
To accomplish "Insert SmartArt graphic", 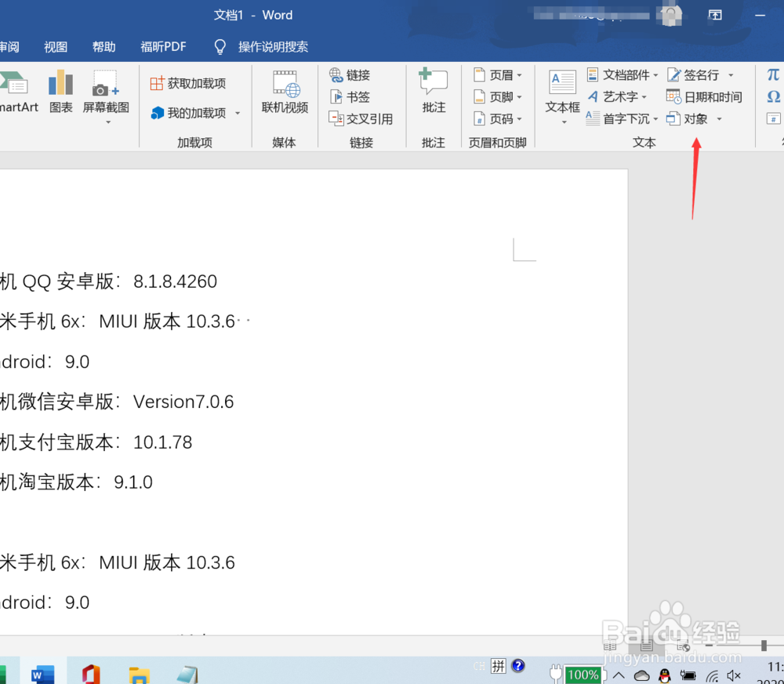I will [x=19, y=91].
